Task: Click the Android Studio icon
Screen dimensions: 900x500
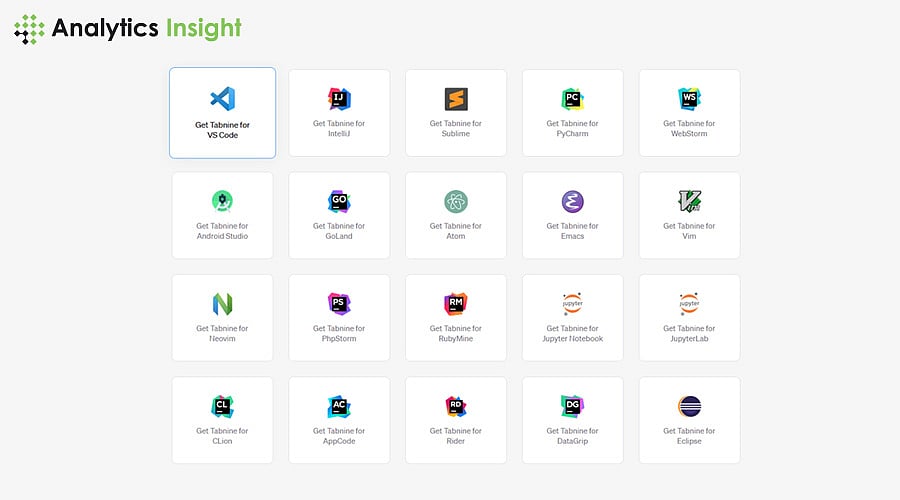Action: click(222, 201)
